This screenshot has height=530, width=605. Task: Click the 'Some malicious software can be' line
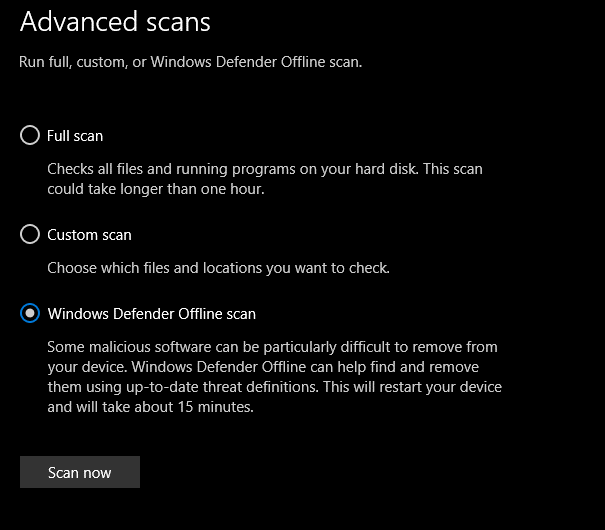(x=272, y=347)
